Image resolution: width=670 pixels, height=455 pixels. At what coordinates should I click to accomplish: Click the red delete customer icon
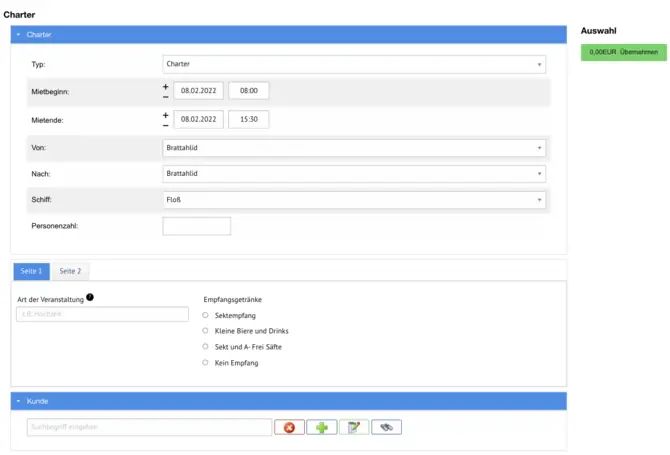pos(288,427)
